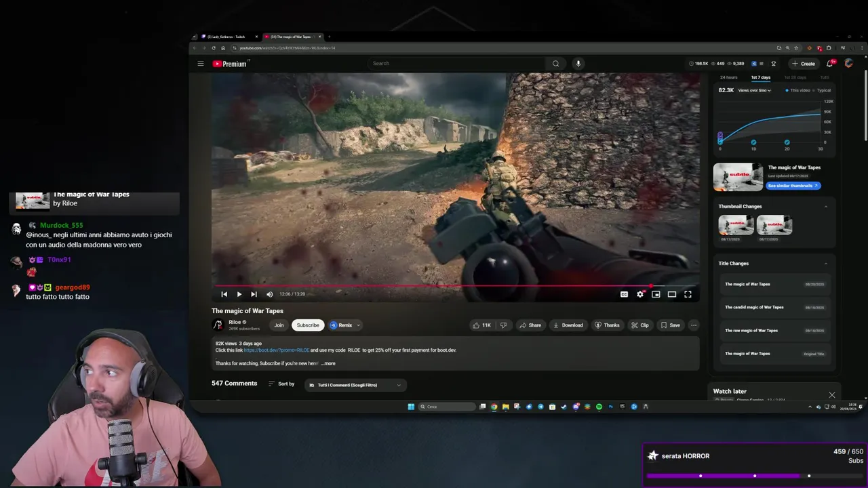Open the Sort by comments menu
Image resolution: width=868 pixels, height=488 pixels.
[x=281, y=384]
